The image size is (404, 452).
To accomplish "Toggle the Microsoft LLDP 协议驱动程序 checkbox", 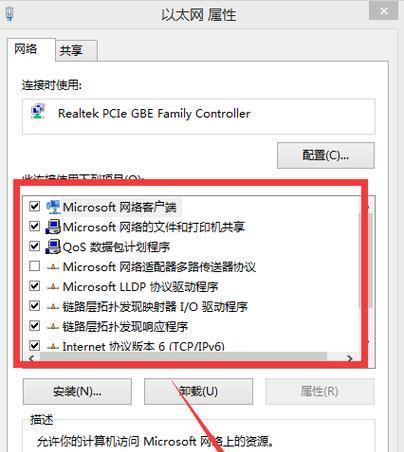I will [x=35, y=286].
